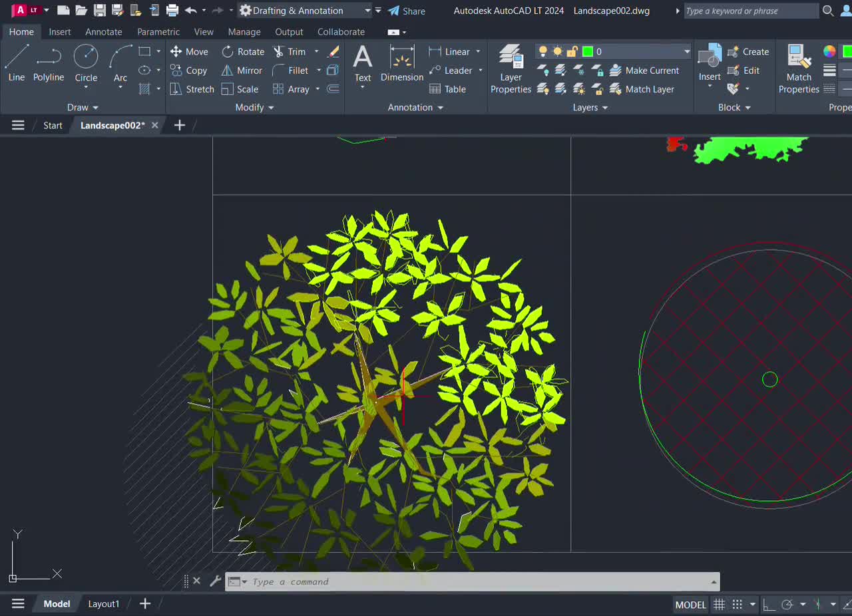Toggle grid display in the status bar

(719, 604)
